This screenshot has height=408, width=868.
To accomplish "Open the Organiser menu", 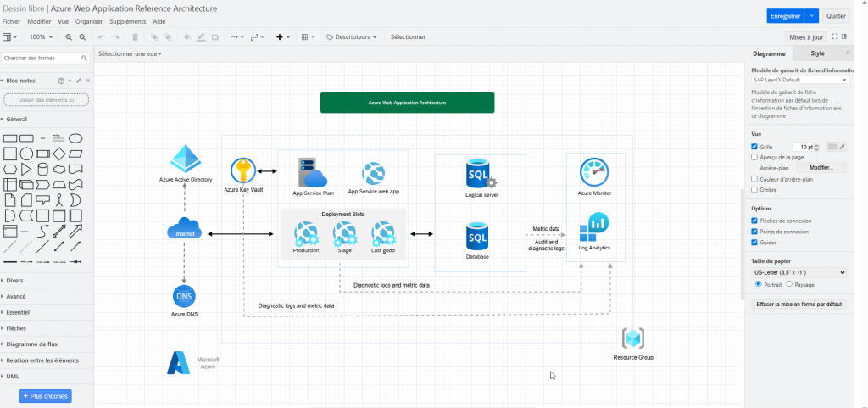I will [x=89, y=21].
